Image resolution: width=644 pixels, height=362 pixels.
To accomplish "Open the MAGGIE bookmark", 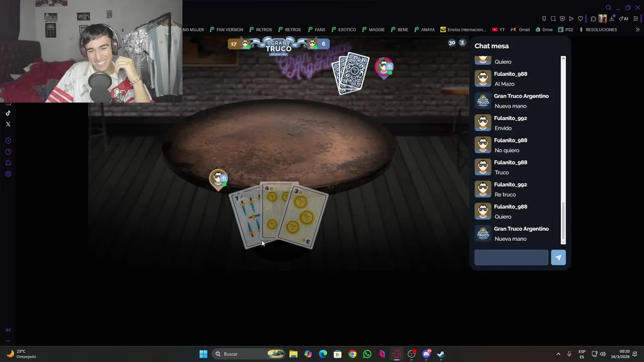I will (373, 30).
